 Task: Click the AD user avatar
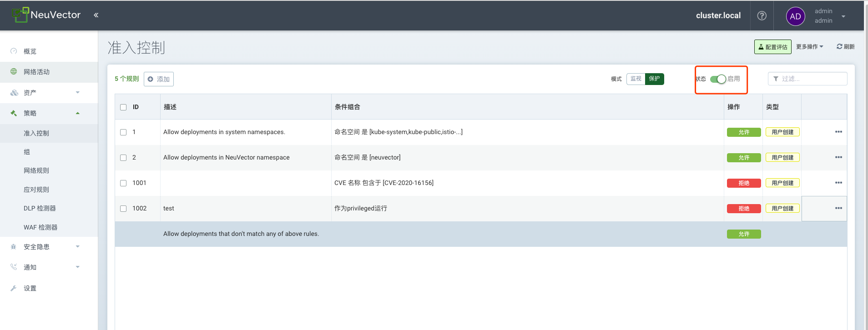795,16
